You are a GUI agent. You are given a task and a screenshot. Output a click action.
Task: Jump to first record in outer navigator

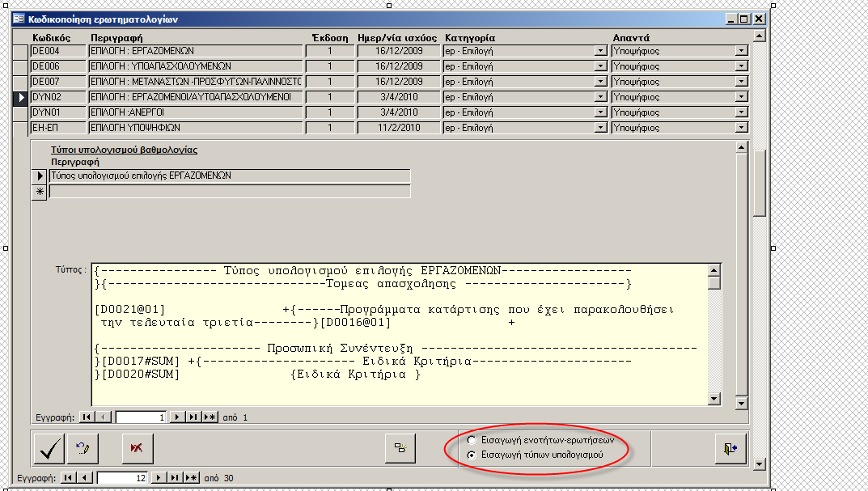(68, 478)
